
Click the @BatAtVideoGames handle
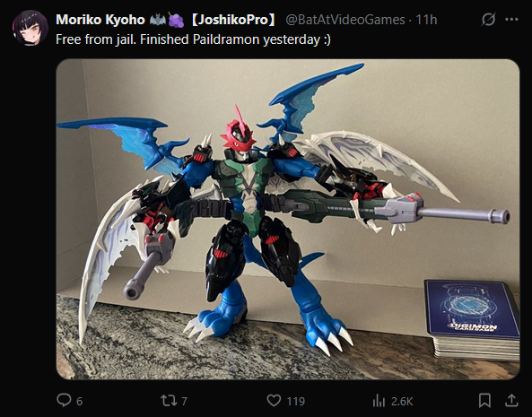pyautogui.click(x=345, y=20)
